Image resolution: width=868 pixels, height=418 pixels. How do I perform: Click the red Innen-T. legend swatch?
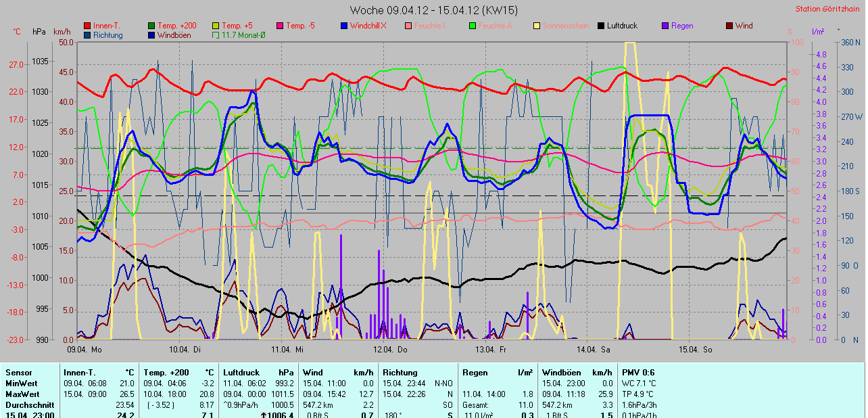(x=87, y=26)
